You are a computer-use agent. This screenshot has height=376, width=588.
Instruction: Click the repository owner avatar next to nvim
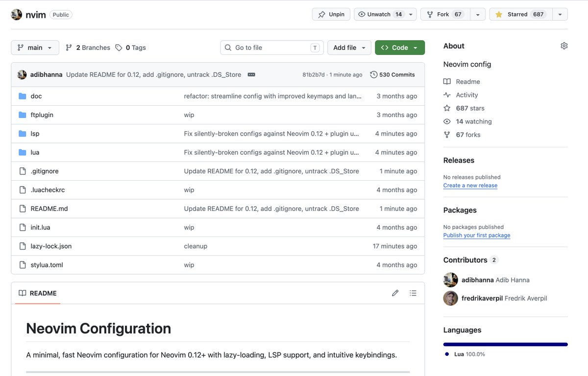tap(17, 14)
